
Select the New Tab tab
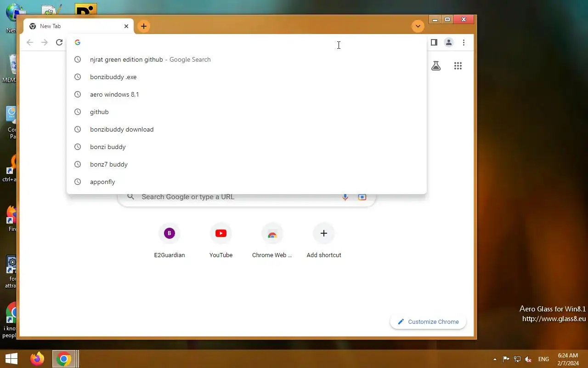point(78,26)
